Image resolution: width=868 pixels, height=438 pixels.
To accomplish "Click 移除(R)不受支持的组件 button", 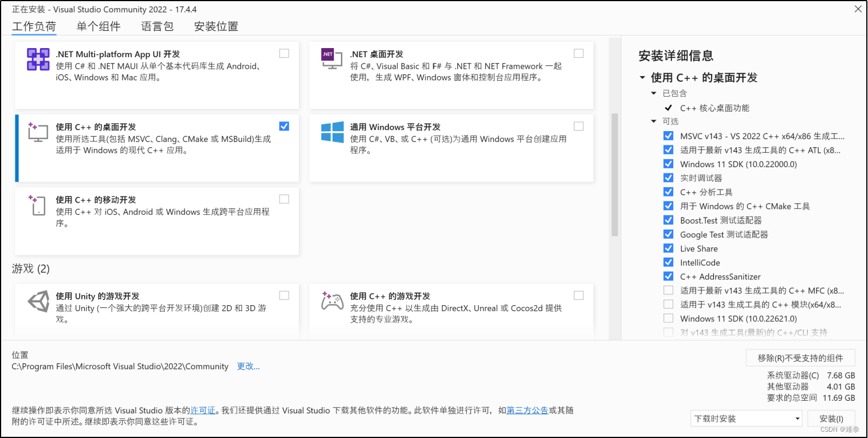I will [800, 358].
